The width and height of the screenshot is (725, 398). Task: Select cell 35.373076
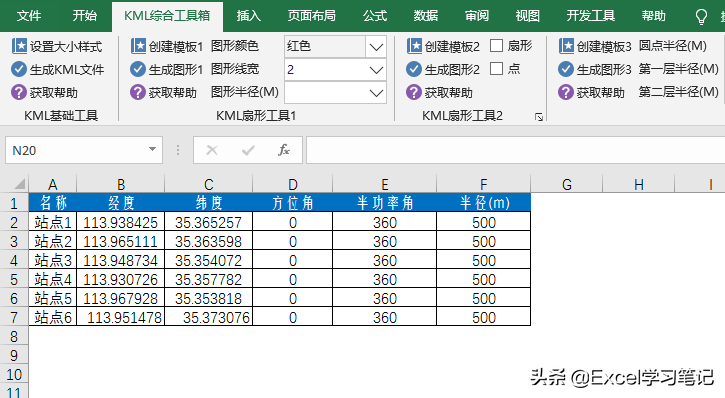209,317
